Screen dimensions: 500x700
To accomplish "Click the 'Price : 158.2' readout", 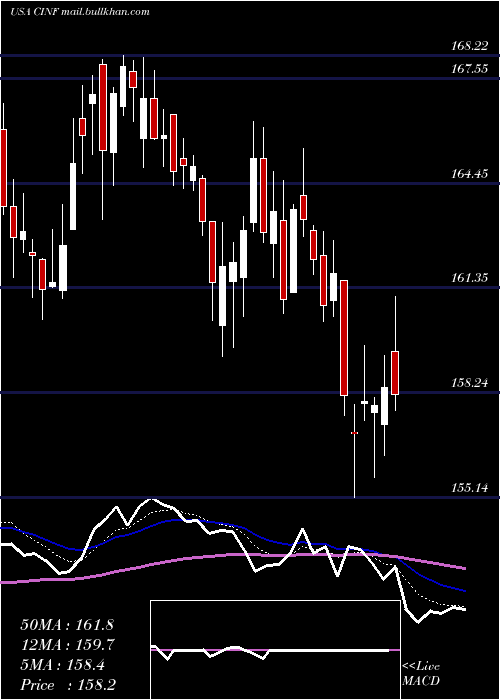I will (x=69, y=685).
